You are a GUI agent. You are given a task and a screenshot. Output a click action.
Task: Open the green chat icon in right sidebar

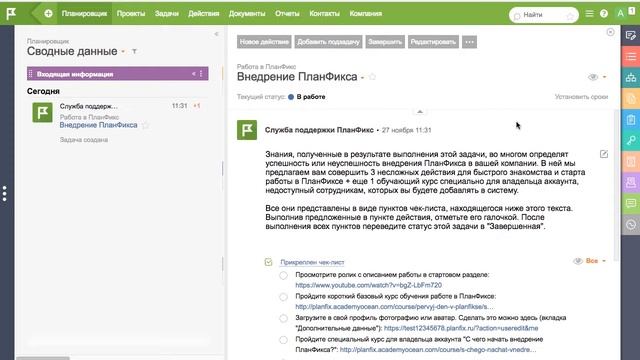pos(631,204)
